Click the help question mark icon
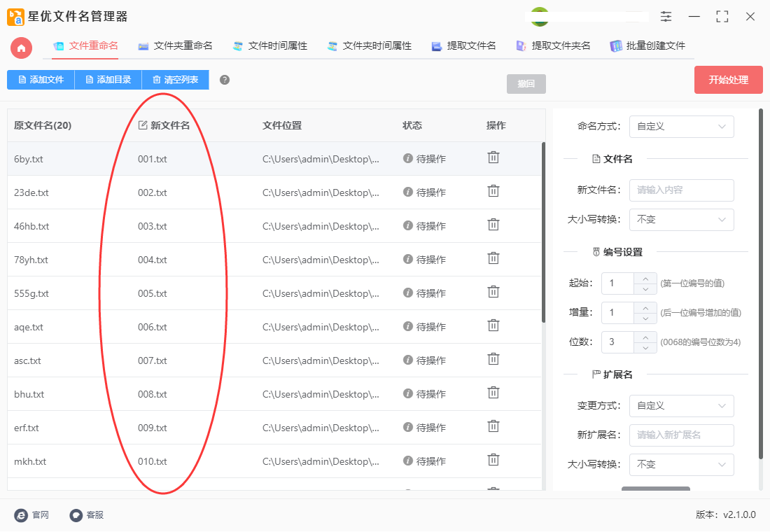 point(225,80)
